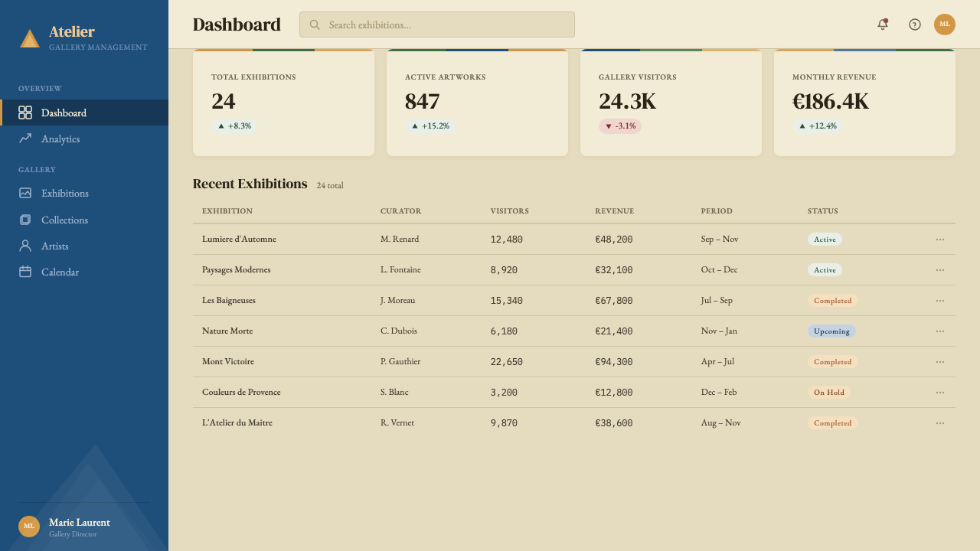This screenshot has width=980, height=551.
Task: Open the Mont Victoire exhibition row
Action: pyautogui.click(x=574, y=362)
